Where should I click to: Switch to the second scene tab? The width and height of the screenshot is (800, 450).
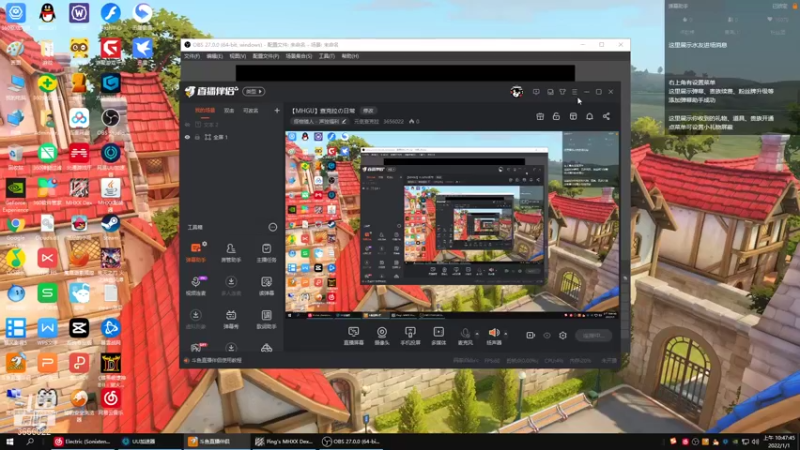(x=229, y=111)
